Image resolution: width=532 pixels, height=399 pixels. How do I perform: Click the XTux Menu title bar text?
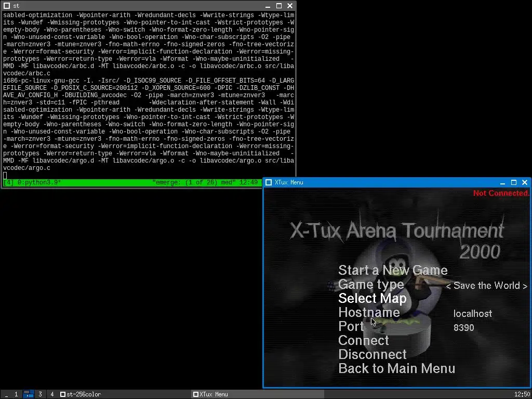pos(289,182)
